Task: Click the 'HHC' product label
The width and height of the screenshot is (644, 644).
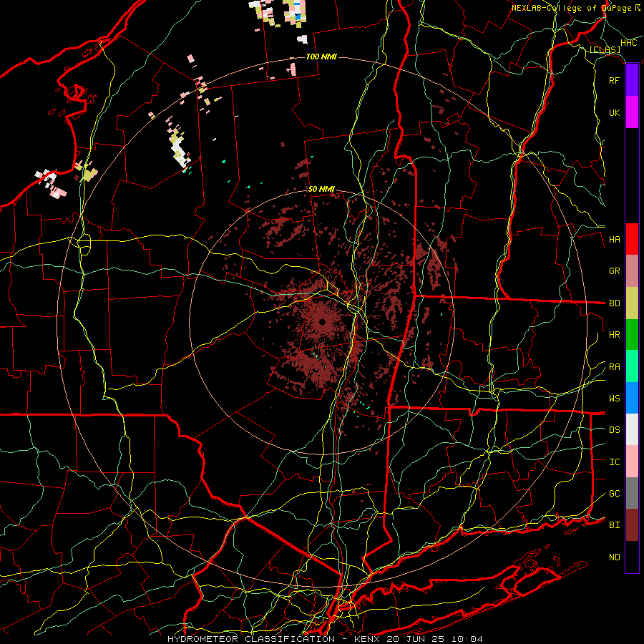Action: pyautogui.click(x=628, y=43)
